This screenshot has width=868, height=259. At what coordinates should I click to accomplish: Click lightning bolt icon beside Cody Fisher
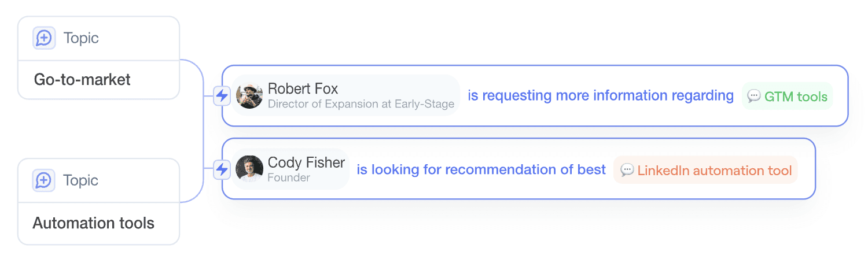tap(222, 169)
